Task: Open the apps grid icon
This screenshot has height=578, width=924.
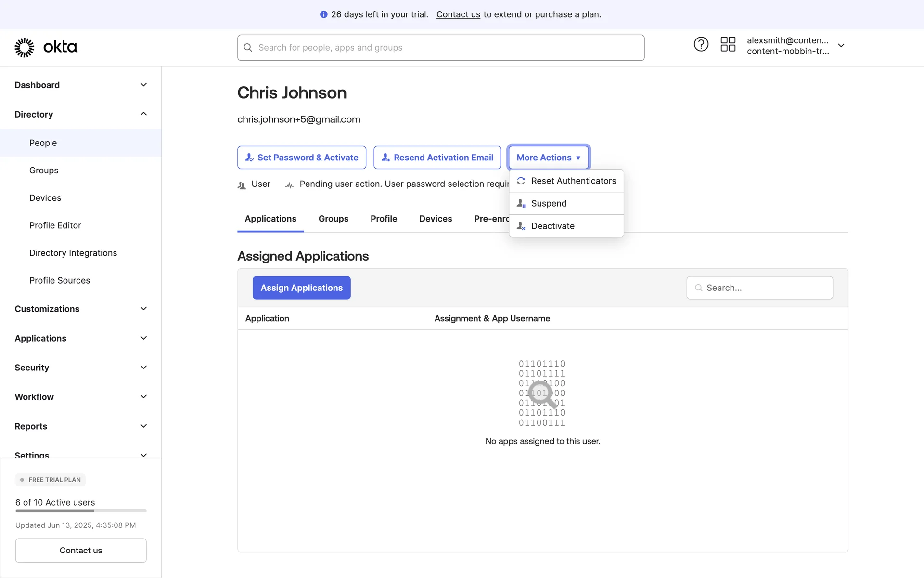Action: [x=728, y=44]
